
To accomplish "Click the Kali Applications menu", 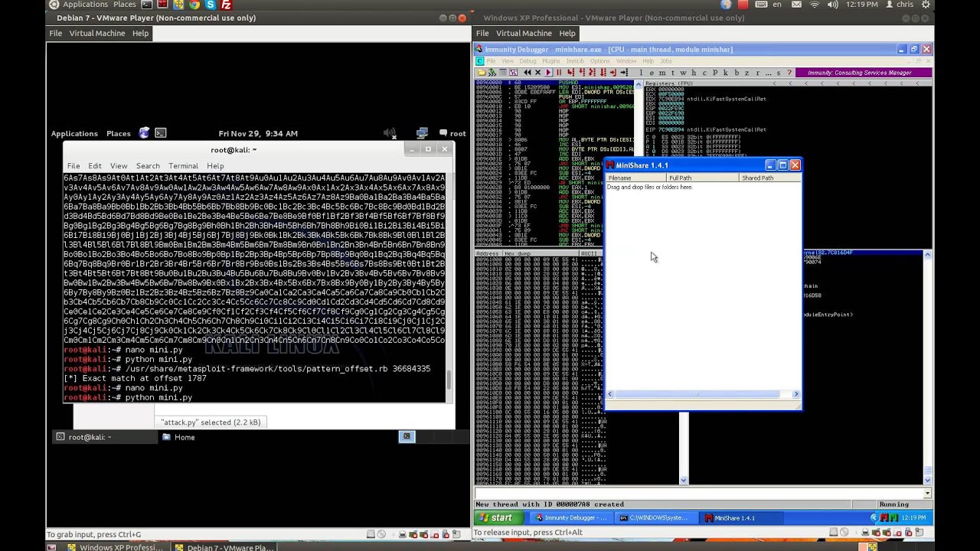I will pyautogui.click(x=74, y=133).
